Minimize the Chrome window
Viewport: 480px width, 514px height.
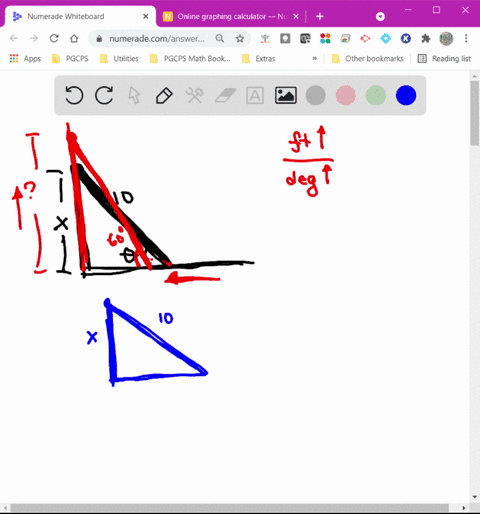[x=408, y=10]
